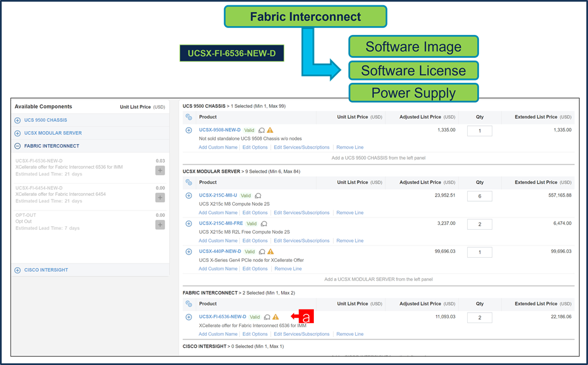Edit quantity field for UCSX-9508-NEW-D
This screenshot has height=365, width=588.
pyautogui.click(x=480, y=131)
